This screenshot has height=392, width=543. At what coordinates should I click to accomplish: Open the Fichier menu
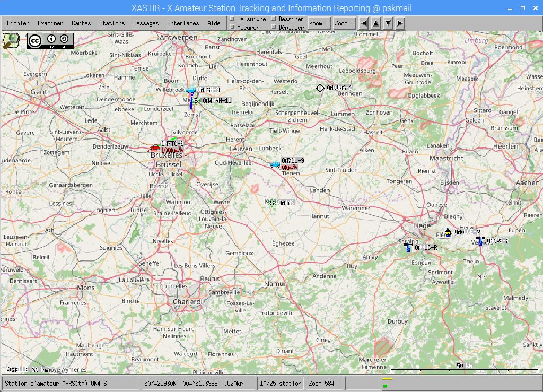(x=18, y=23)
